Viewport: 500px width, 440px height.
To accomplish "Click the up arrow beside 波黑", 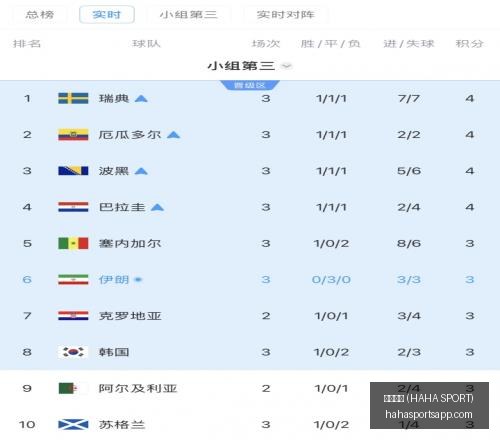I will [x=141, y=171].
